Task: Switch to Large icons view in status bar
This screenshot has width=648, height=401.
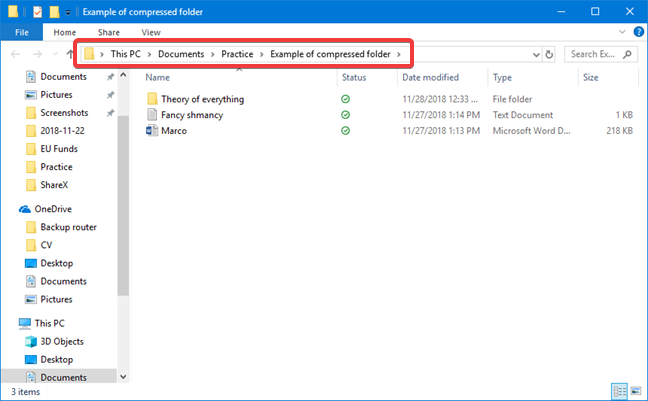Action: (636, 391)
